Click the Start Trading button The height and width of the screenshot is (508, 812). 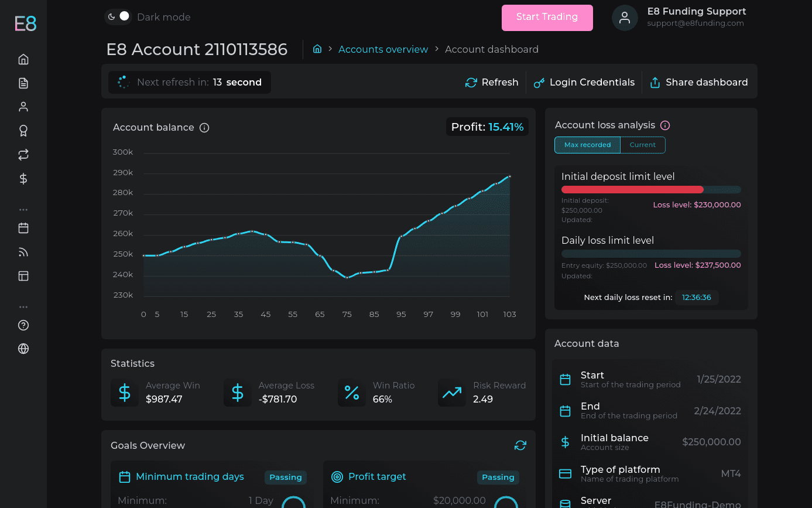(x=547, y=18)
